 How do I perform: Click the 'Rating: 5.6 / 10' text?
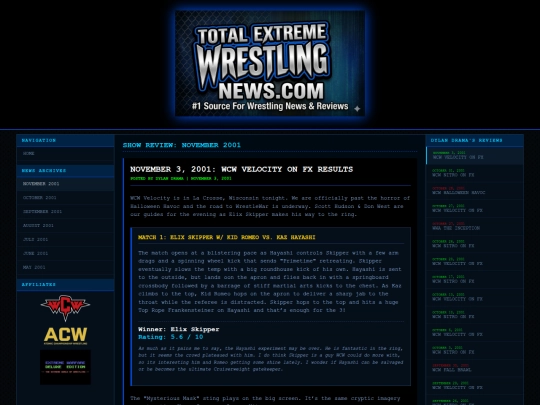click(x=170, y=337)
